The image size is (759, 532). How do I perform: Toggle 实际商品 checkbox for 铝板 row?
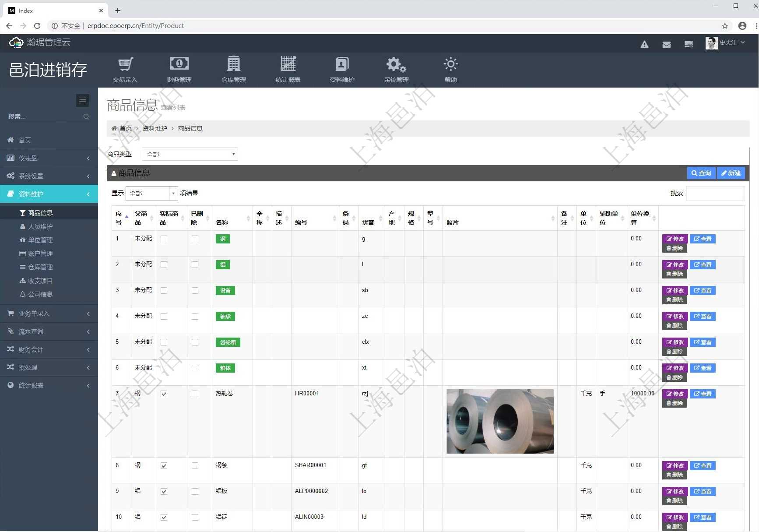point(164,491)
